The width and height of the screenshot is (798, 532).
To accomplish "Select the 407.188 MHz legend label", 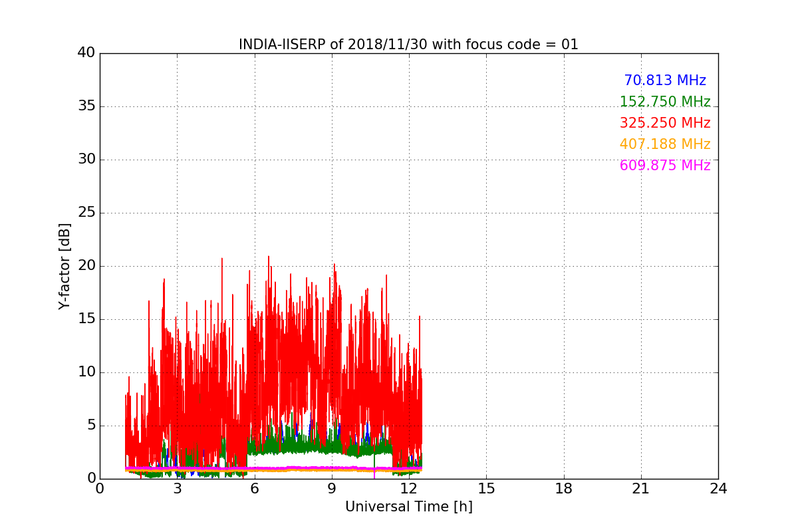I will pyautogui.click(x=665, y=144).
